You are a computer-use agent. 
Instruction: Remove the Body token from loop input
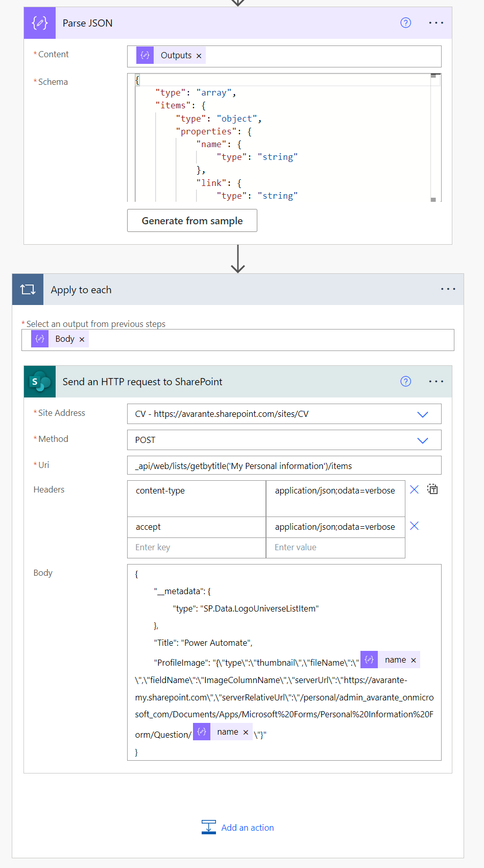click(82, 339)
